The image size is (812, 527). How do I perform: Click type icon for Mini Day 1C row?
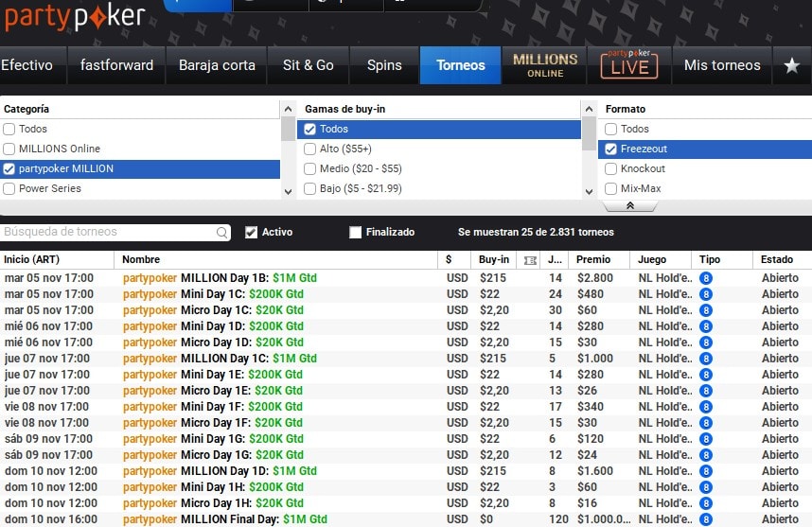[x=705, y=294]
